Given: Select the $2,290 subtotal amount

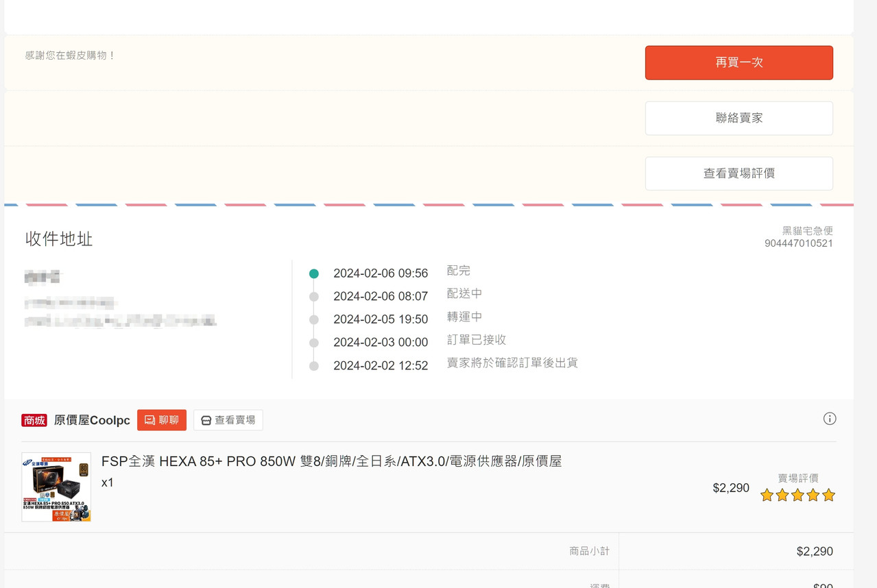Looking at the screenshot, I should [815, 551].
